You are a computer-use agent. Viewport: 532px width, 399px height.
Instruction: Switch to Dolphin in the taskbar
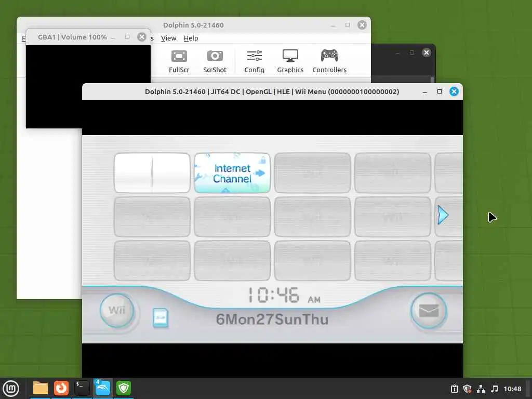pyautogui.click(x=102, y=388)
